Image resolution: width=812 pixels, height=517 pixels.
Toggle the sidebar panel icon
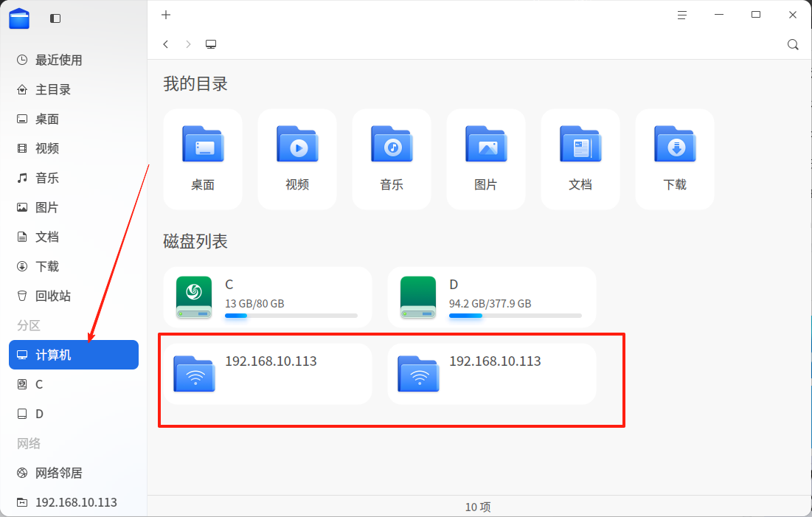(55, 18)
